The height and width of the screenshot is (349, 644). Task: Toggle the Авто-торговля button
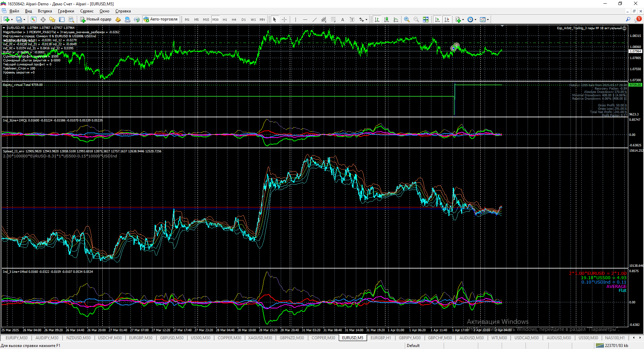tap(161, 19)
